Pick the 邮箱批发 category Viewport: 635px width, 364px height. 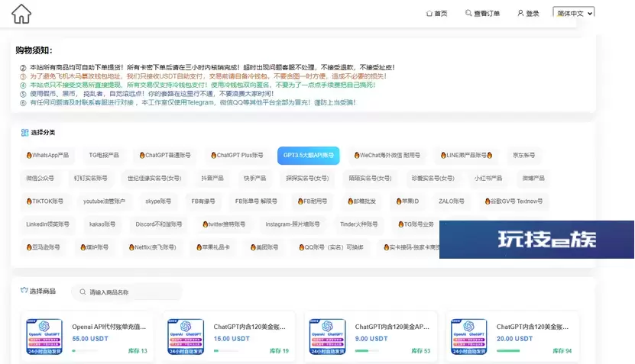pyautogui.click(x=361, y=201)
